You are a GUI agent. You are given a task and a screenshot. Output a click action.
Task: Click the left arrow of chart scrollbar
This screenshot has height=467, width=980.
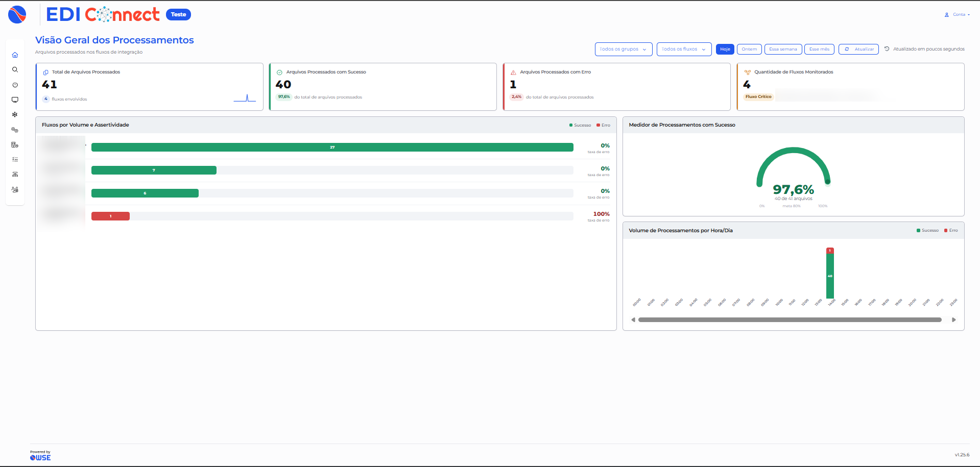(x=633, y=320)
